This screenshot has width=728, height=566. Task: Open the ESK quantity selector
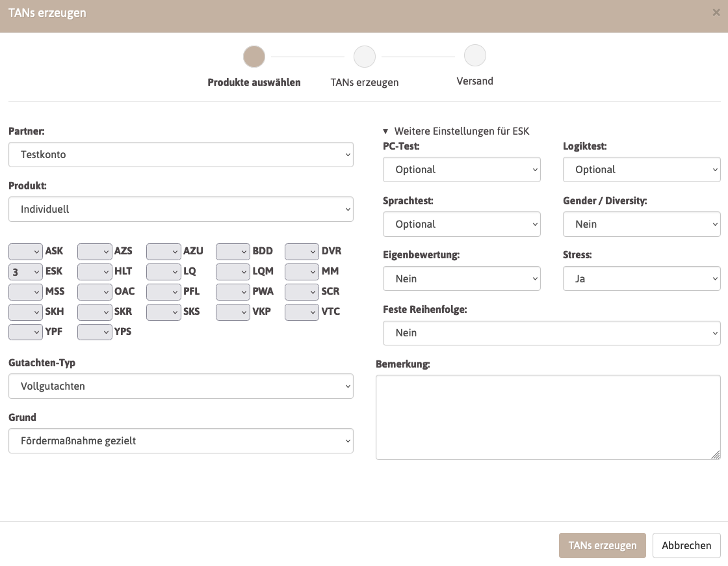tap(25, 271)
